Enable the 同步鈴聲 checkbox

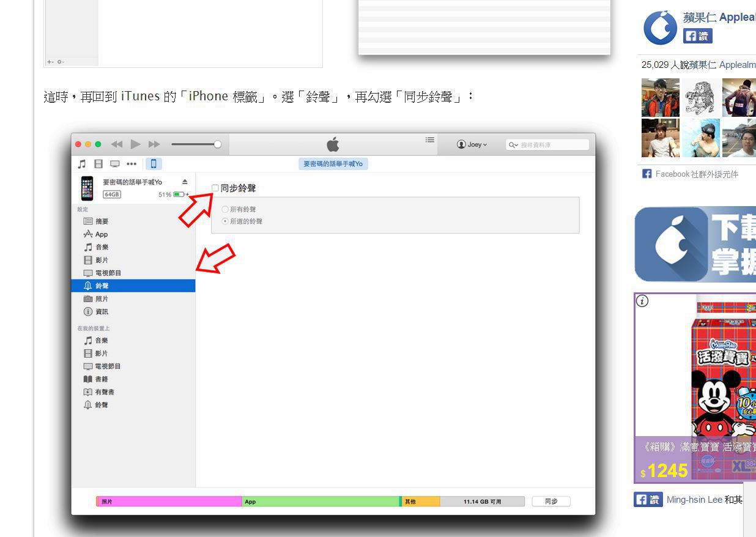click(x=215, y=188)
